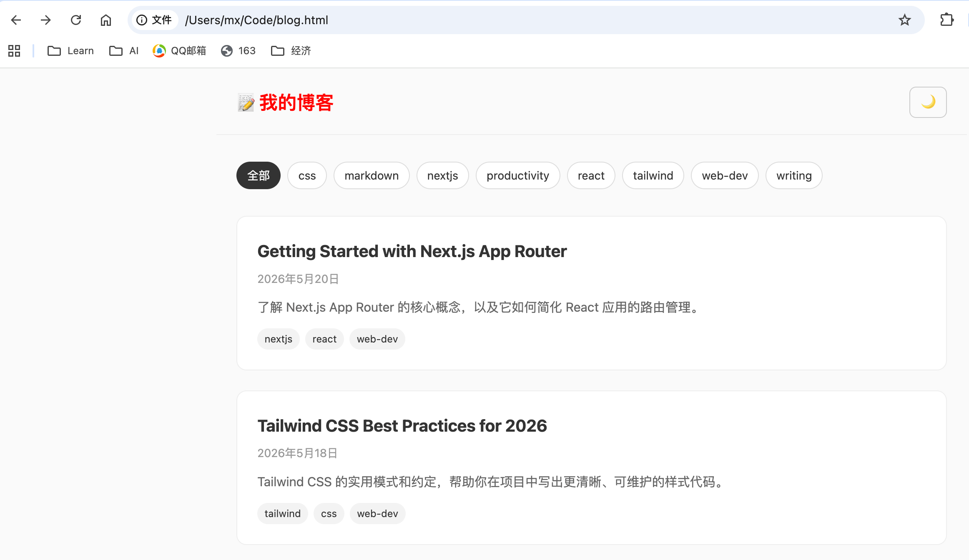Filter posts by writing tag
This screenshot has width=969, height=560.
pos(794,175)
